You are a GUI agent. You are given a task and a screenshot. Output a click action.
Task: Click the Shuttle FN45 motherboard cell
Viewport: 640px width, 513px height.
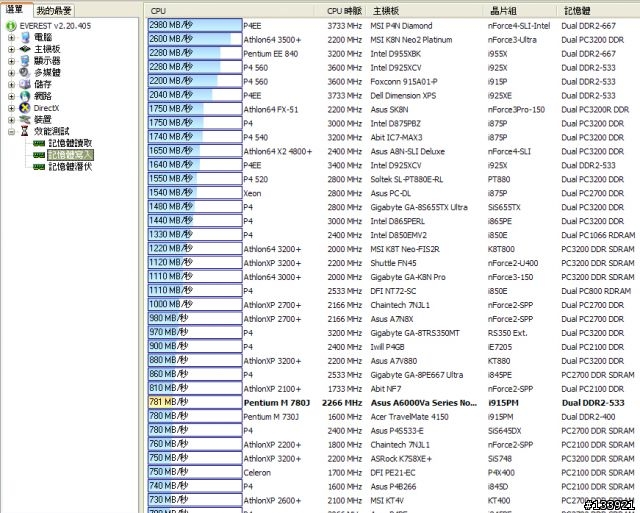pyautogui.click(x=393, y=263)
